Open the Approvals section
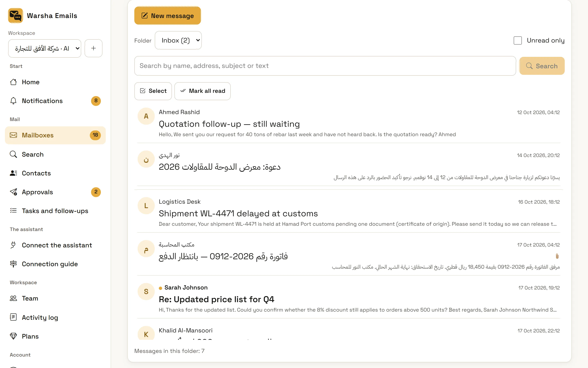This screenshot has height=368, width=588. click(x=55, y=192)
